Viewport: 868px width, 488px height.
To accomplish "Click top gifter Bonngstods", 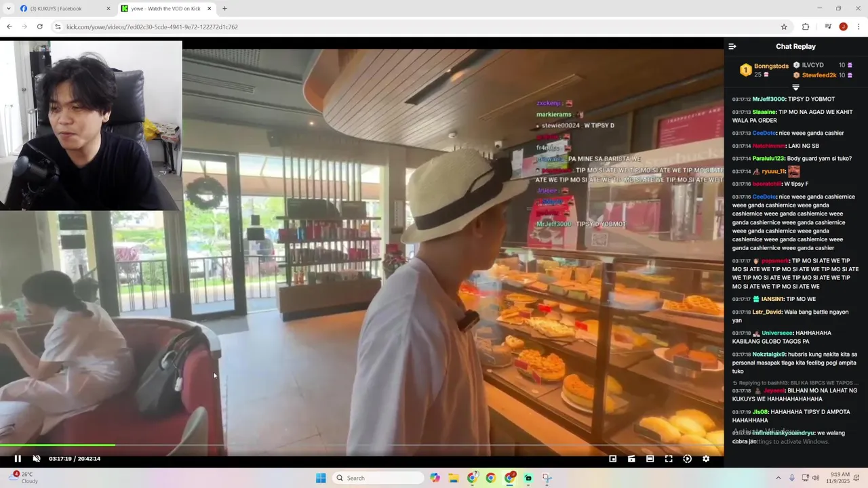I will pos(771,66).
